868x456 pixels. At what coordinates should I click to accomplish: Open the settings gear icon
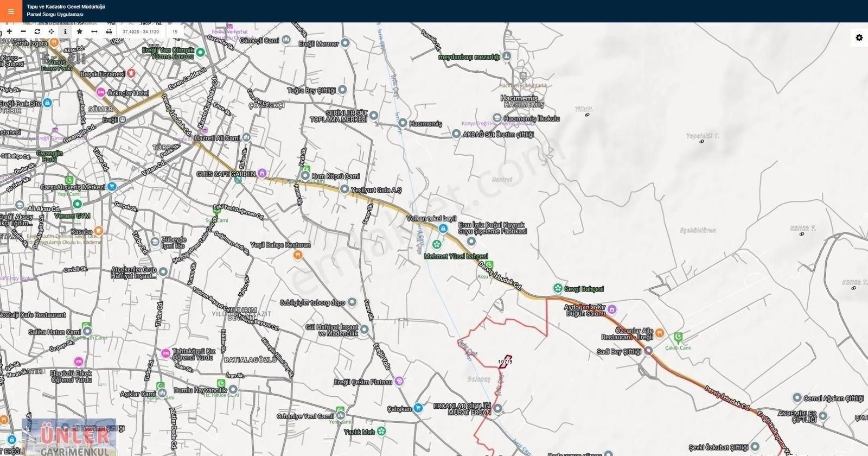pyautogui.click(x=859, y=37)
